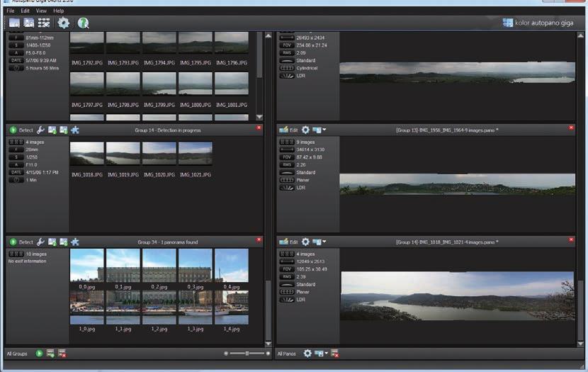This screenshot has width=588, height=372.
Task: Click the Group 14 river panorama preview
Action: coord(458,296)
